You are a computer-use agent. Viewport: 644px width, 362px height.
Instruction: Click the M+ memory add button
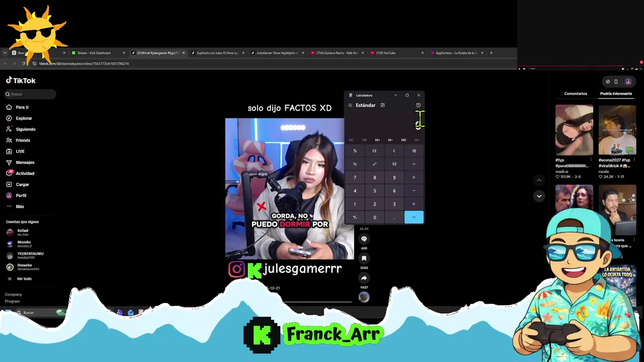click(377, 140)
